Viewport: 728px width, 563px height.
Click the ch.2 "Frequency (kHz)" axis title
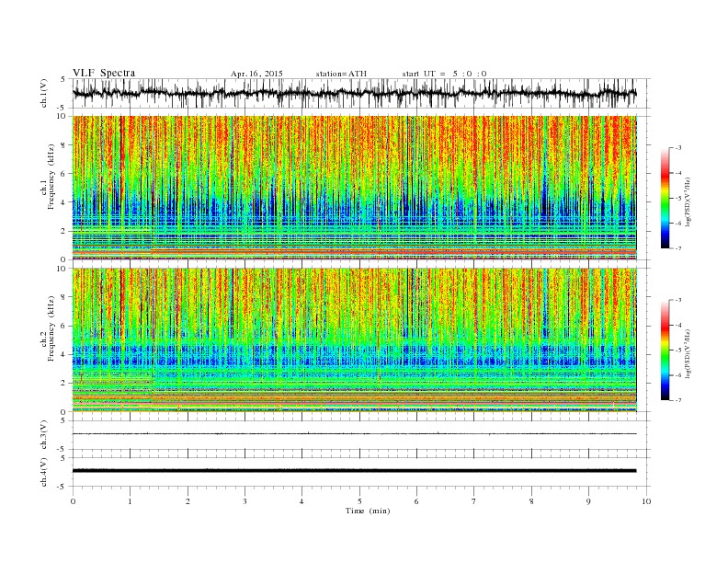[51, 329]
